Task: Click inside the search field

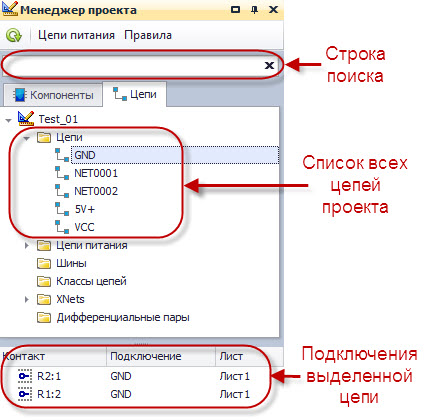Action: (133, 65)
